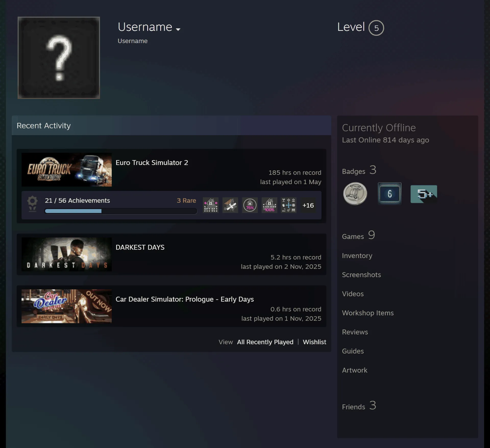Click the Username profile name heading
This screenshot has height=448, width=490.
click(x=145, y=27)
